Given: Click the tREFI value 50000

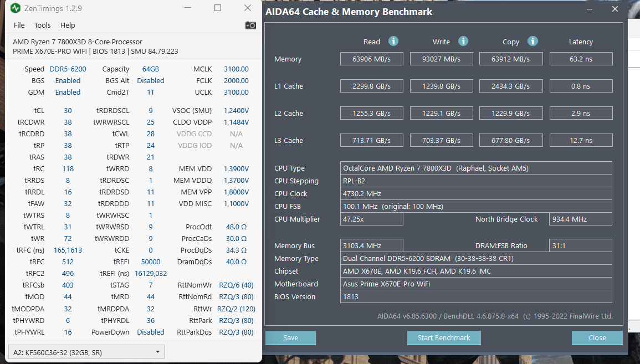Looking at the screenshot, I should coord(151,262).
